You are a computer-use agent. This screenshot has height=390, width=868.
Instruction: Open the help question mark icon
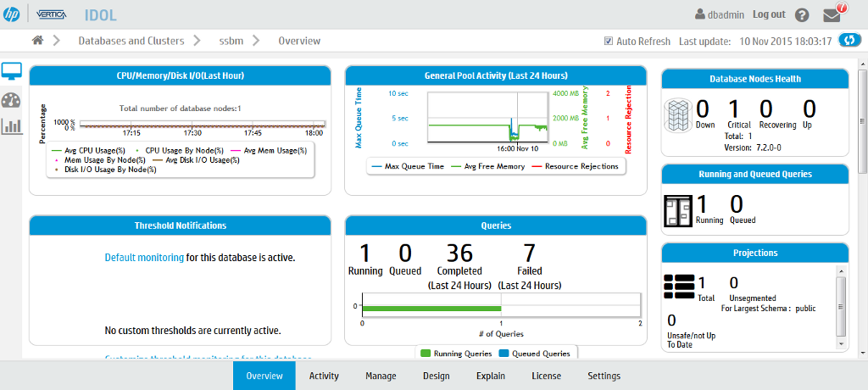click(x=802, y=15)
